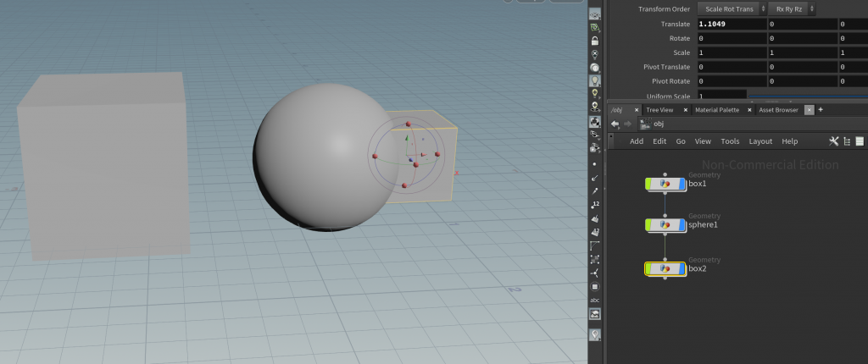Viewport: 868px width, 364px height.
Task: Toggle the blue display flag on box1
Action: click(x=682, y=185)
